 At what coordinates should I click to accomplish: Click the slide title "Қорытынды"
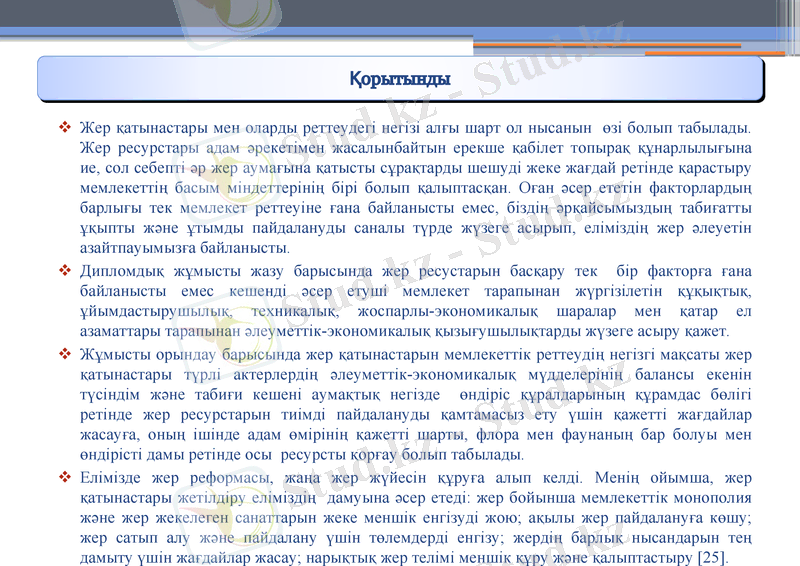pyautogui.click(x=400, y=79)
